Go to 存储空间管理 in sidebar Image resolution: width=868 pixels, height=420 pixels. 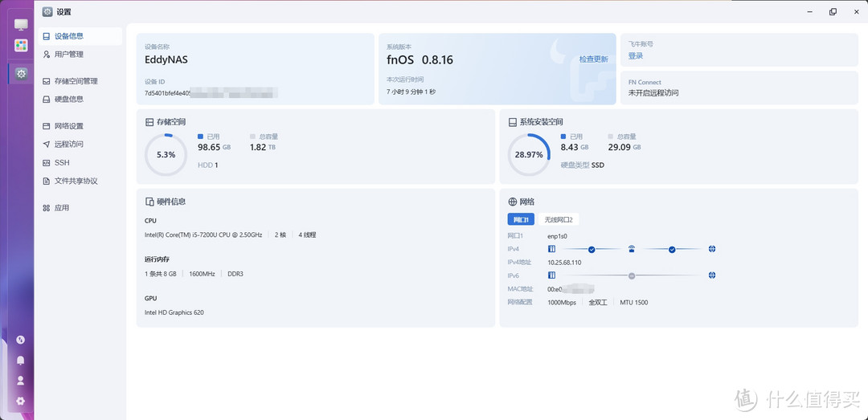[x=76, y=81]
